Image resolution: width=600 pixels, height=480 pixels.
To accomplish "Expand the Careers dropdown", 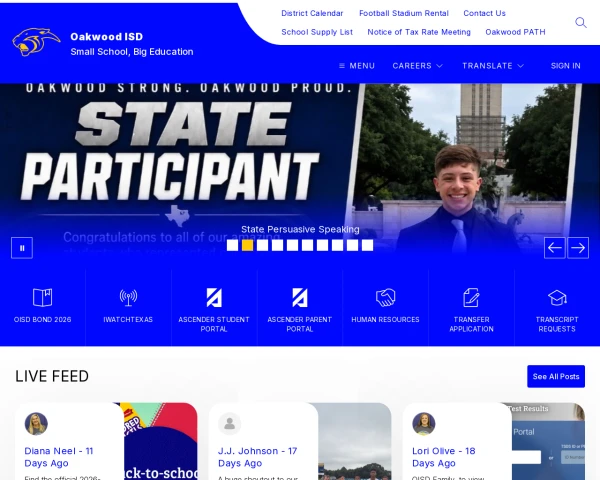I will [417, 66].
